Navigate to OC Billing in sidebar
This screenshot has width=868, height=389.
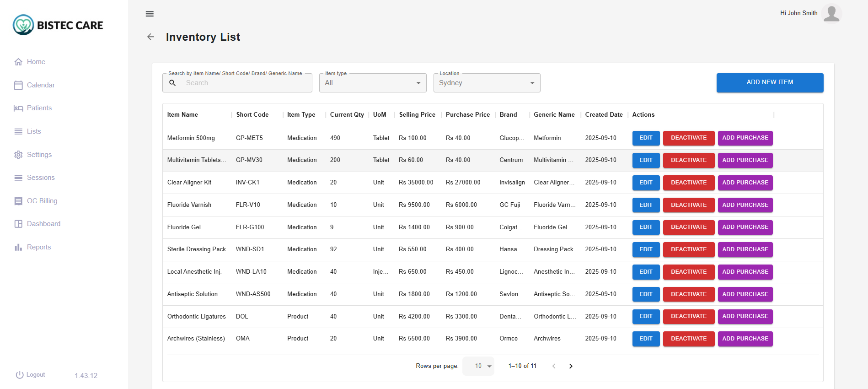[x=42, y=201]
